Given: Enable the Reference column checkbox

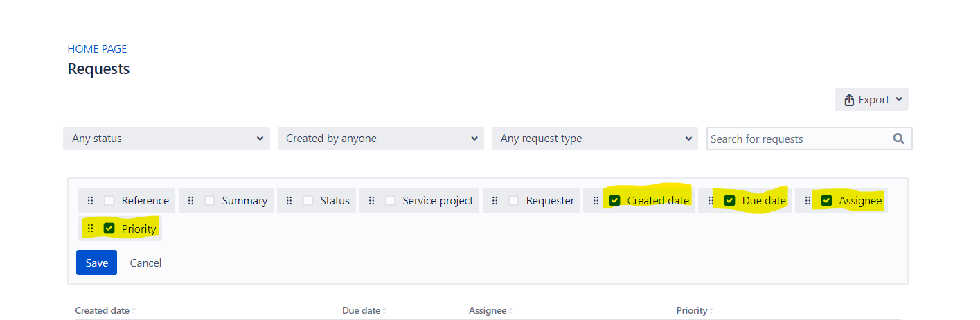Looking at the screenshot, I should click(x=109, y=201).
